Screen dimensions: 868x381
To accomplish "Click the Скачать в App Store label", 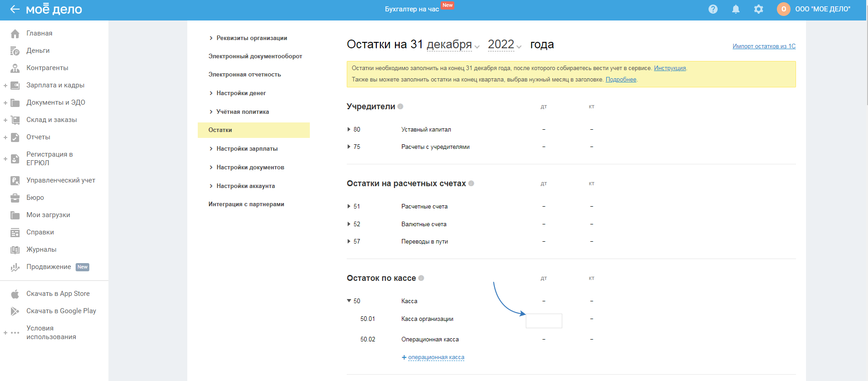I will click(58, 294).
